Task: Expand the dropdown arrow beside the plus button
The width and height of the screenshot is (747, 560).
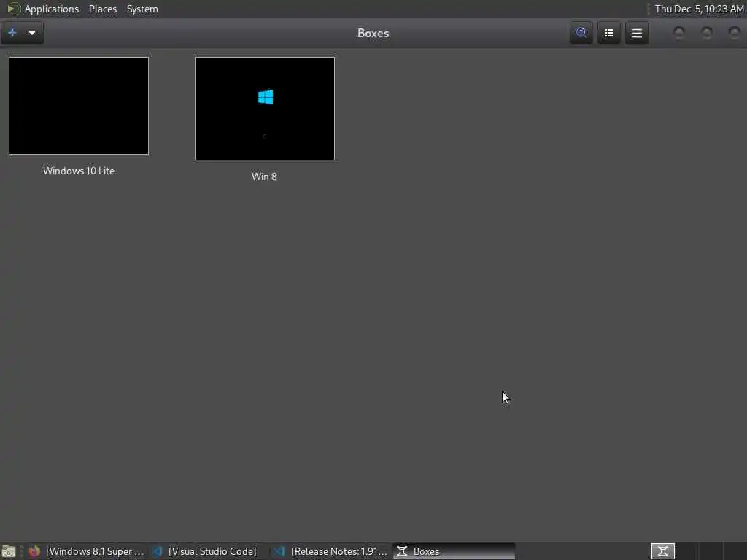Action: point(32,33)
